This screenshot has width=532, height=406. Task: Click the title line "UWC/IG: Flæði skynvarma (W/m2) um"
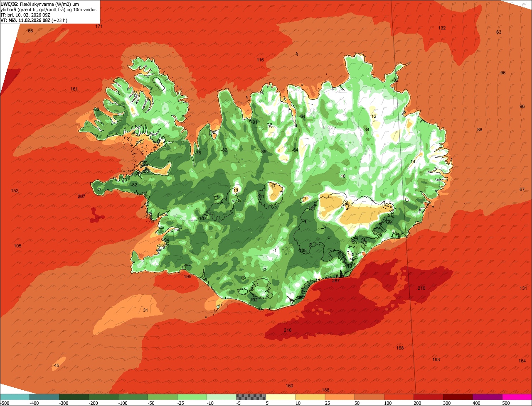(39, 4)
